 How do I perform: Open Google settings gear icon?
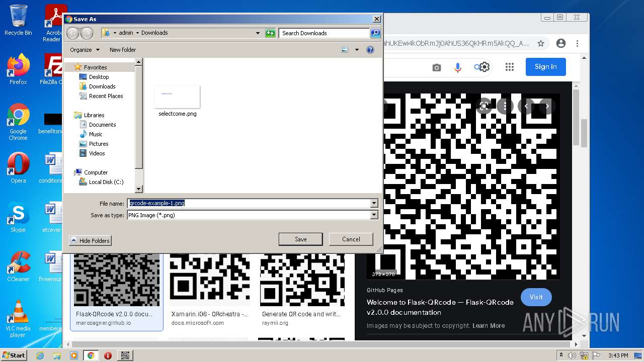(485, 67)
